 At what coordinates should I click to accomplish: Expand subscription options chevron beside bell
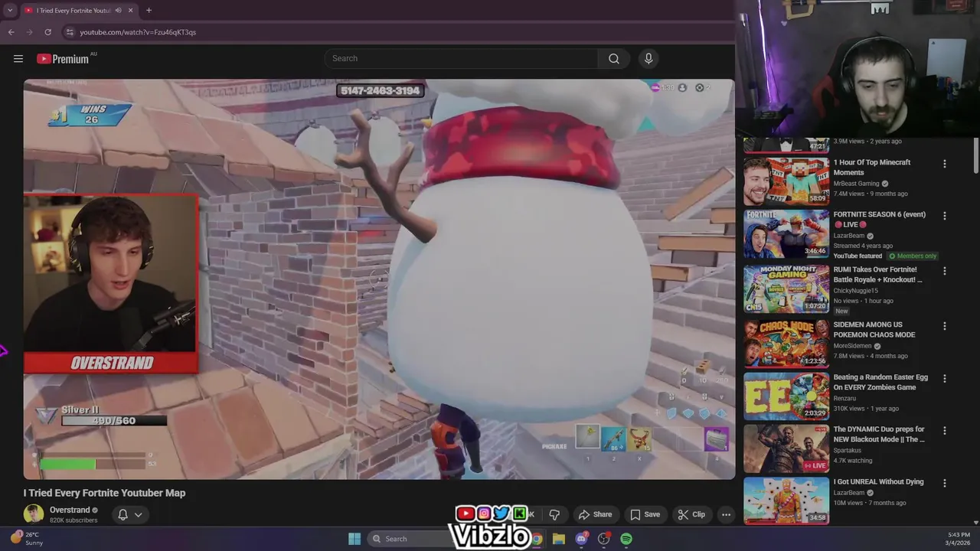[x=139, y=514]
